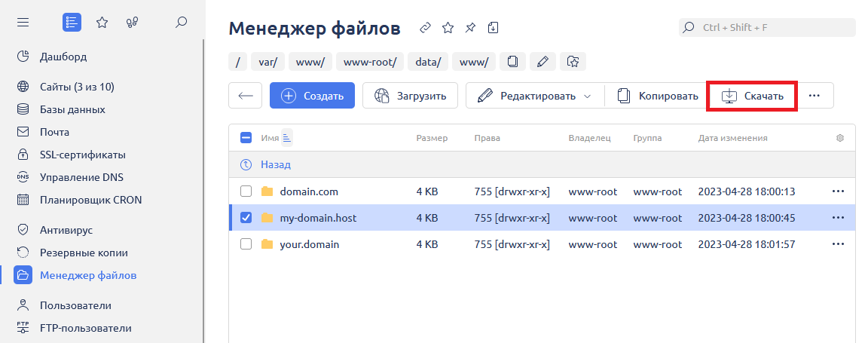Viewport: 868px width, 343px height.
Task: Open Антивирус section
Action: (x=66, y=230)
